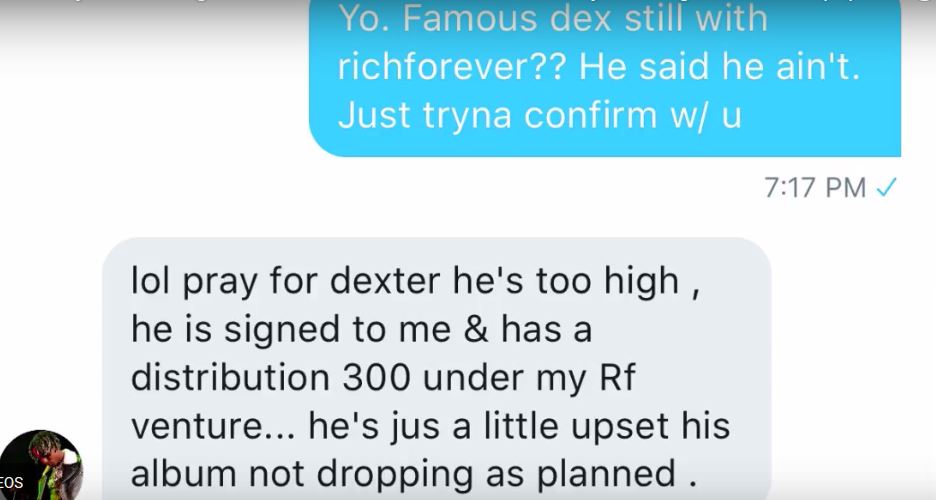The width and height of the screenshot is (936, 500).
Task: Click the word "richforever??" in blue bubble
Action: pos(452,66)
